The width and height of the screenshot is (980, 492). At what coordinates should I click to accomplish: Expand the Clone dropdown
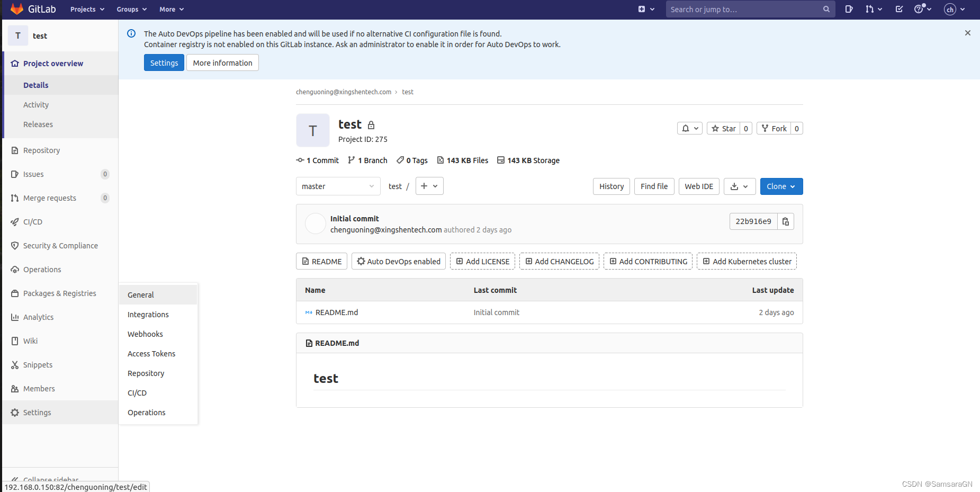[x=781, y=186]
